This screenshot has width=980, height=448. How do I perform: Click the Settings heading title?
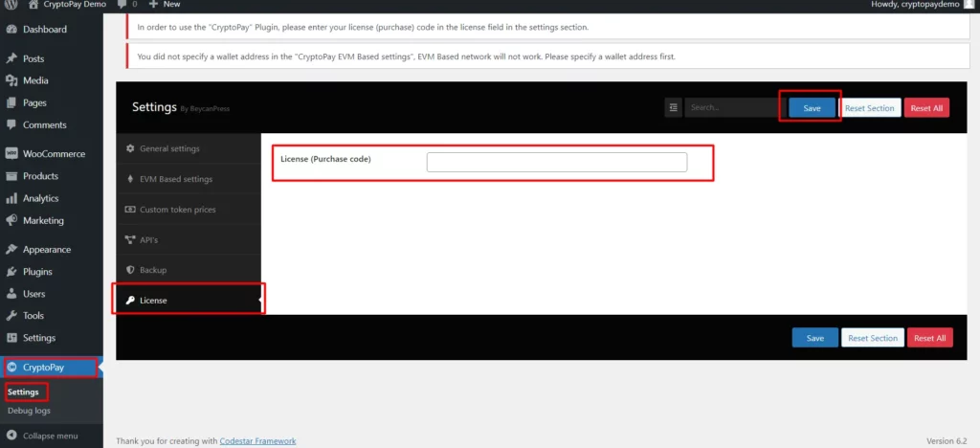[154, 107]
